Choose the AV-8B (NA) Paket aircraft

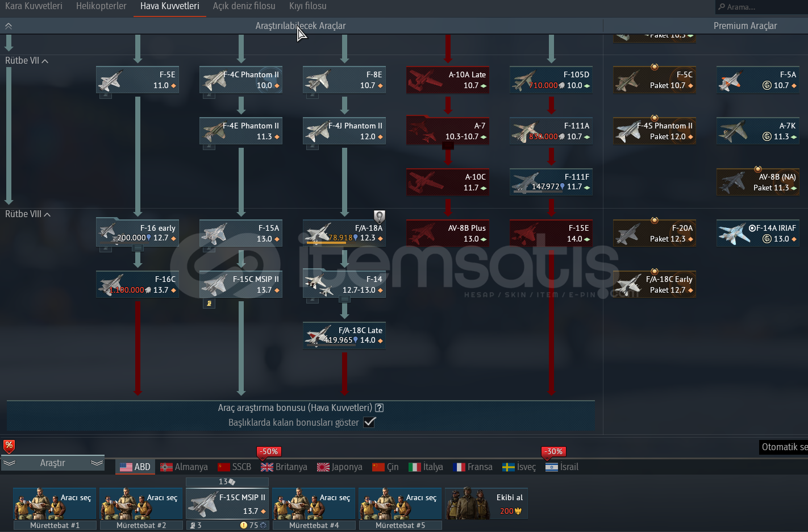pyautogui.click(x=758, y=182)
